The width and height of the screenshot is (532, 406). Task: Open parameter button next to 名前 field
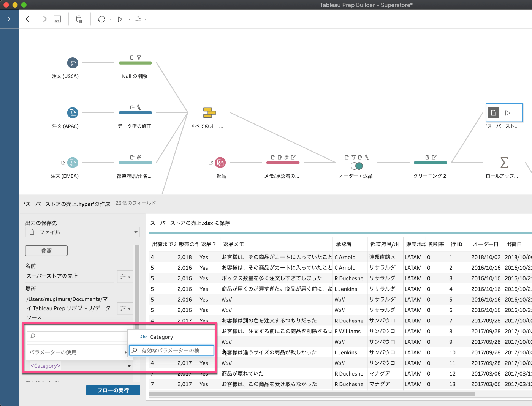[x=125, y=276]
